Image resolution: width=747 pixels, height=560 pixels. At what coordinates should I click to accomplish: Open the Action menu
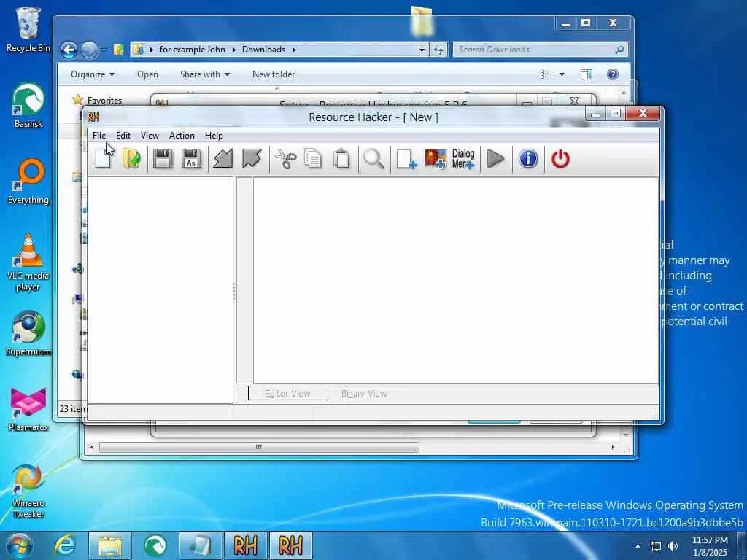coord(182,135)
